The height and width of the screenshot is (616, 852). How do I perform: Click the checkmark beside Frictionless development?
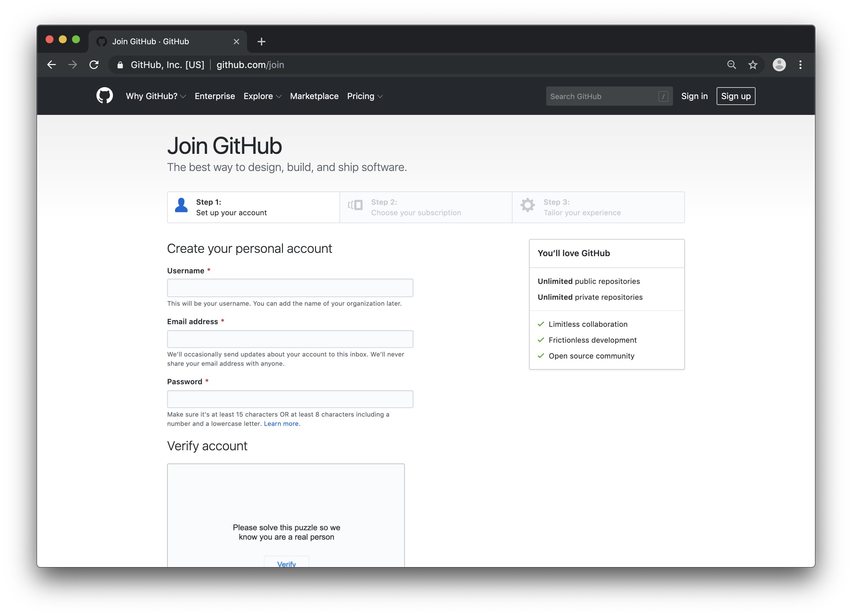tap(541, 340)
